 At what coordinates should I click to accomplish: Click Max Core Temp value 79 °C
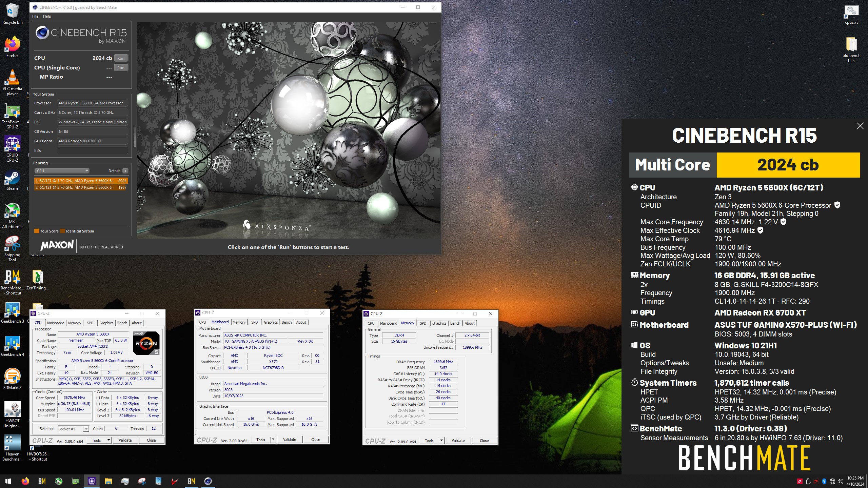coord(723,239)
